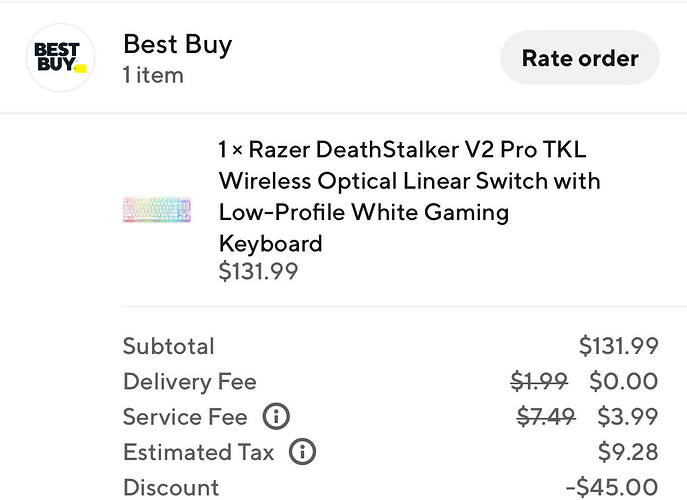687x500 pixels.
Task: Open the Best Buy store name
Action: (177, 44)
